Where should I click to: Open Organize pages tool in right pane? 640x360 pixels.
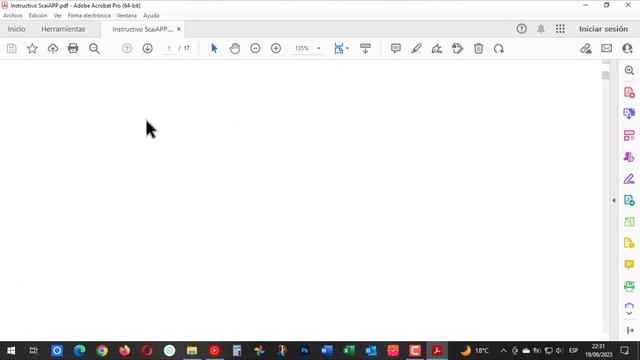629,136
